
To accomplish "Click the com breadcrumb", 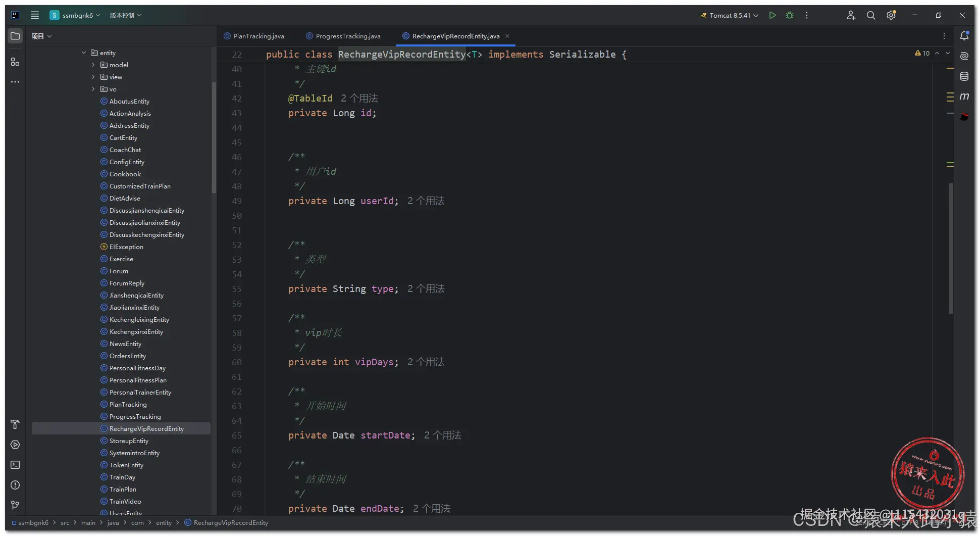I will (137, 523).
